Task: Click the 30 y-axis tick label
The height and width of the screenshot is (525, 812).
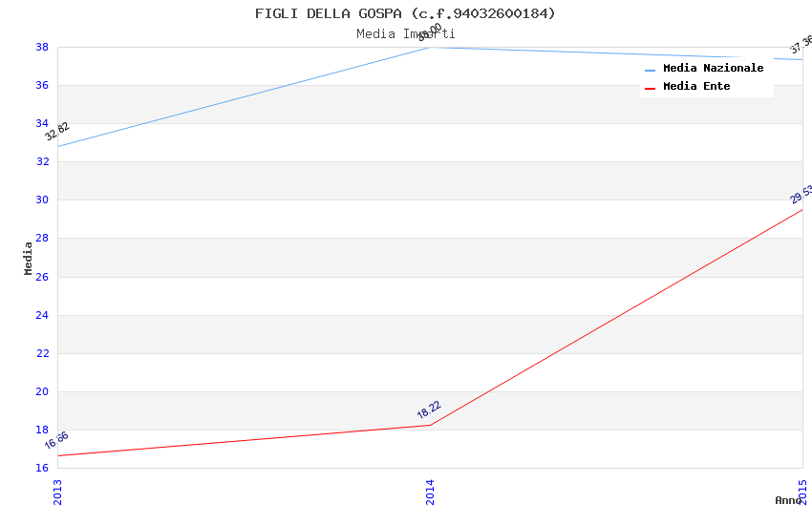Action: 42,200
